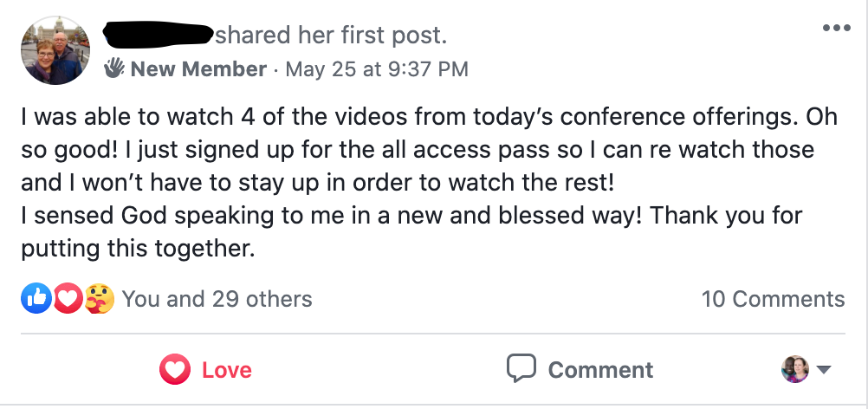Image resolution: width=868 pixels, height=409 pixels.
Task: Click the speech bubble Comment icon
Action: (x=521, y=369)
